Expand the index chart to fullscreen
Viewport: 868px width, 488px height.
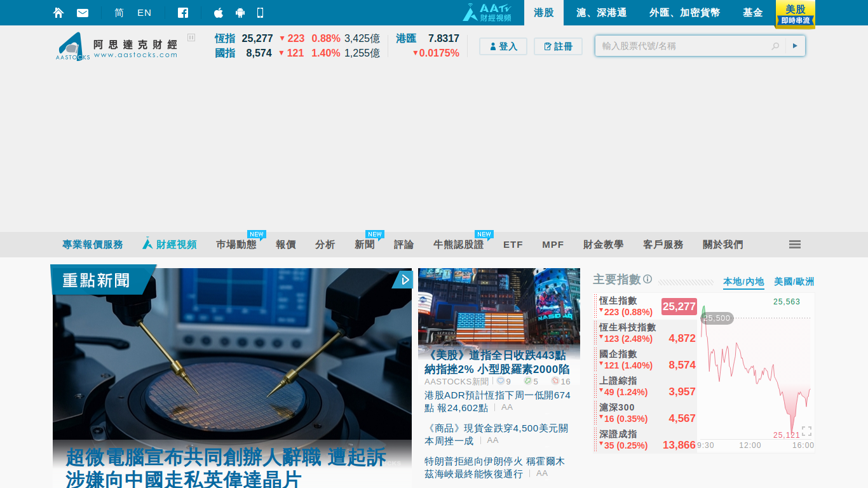point(806,431)
